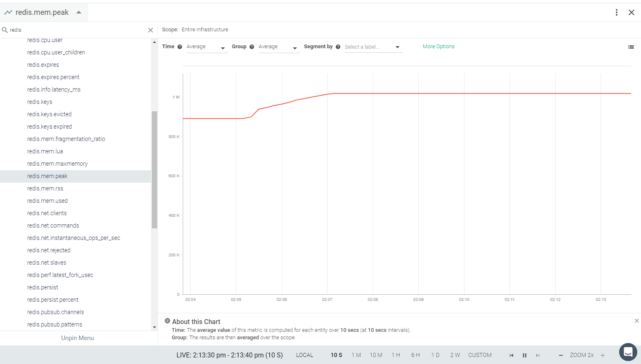The image size is (641, 364).
Task: Select the 1 D time range
Action: tap(435, 355)
